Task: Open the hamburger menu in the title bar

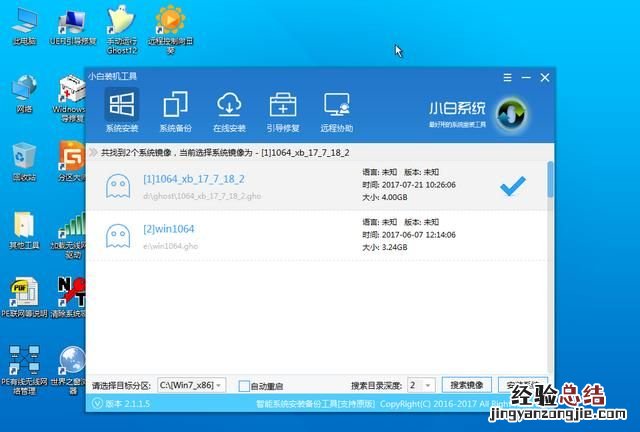Action: 507,77
